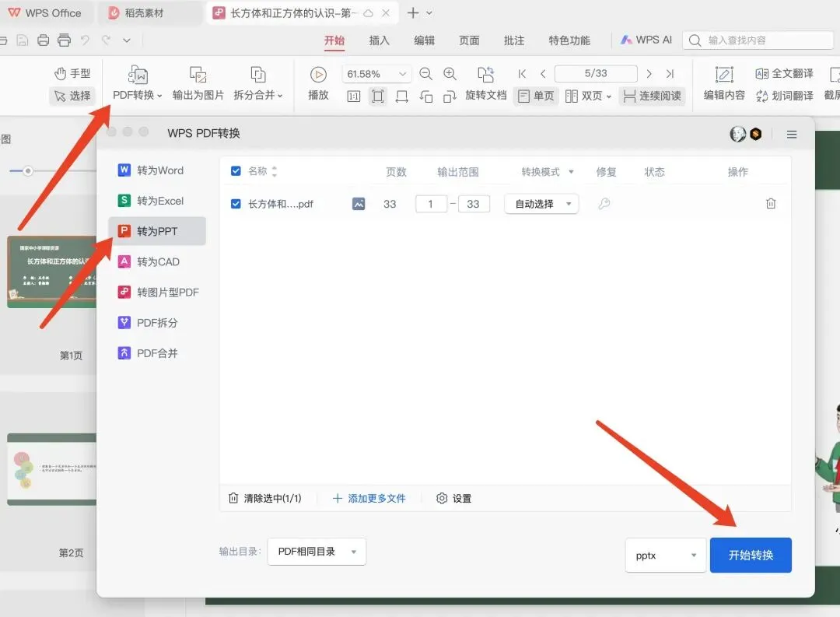Open the 特色功能 ribbon tab
Image resolution: width=840 pixels, height=617 pixels.
coord(569,40)
